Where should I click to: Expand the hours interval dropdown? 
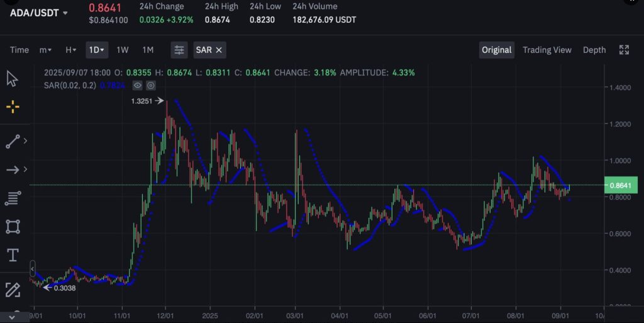click(x=71, y=50)
